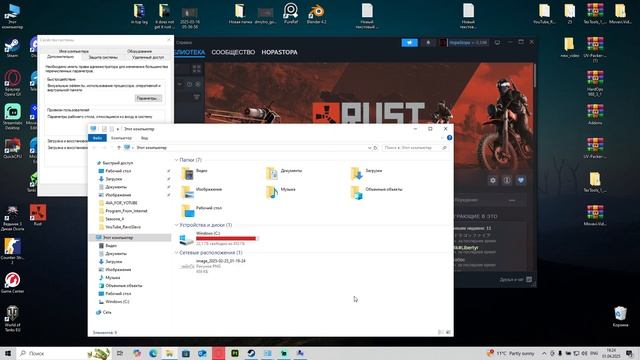This screenshot has height=360, width=640.
Task: Open the Steam notifications bell icon
Action: pos(428,42)
